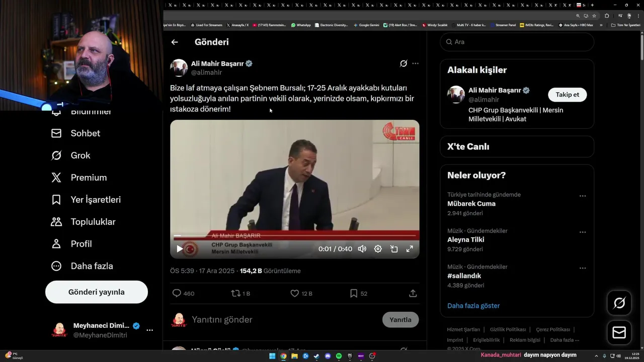Follow Ali Mahir with Takip et
This screenshot has width=644, height=362.
(x=568, y=95)
